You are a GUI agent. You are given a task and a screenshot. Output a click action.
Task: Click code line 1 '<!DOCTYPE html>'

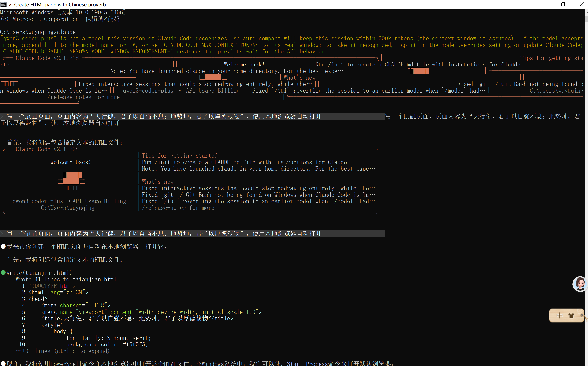[x=52, y=286]
